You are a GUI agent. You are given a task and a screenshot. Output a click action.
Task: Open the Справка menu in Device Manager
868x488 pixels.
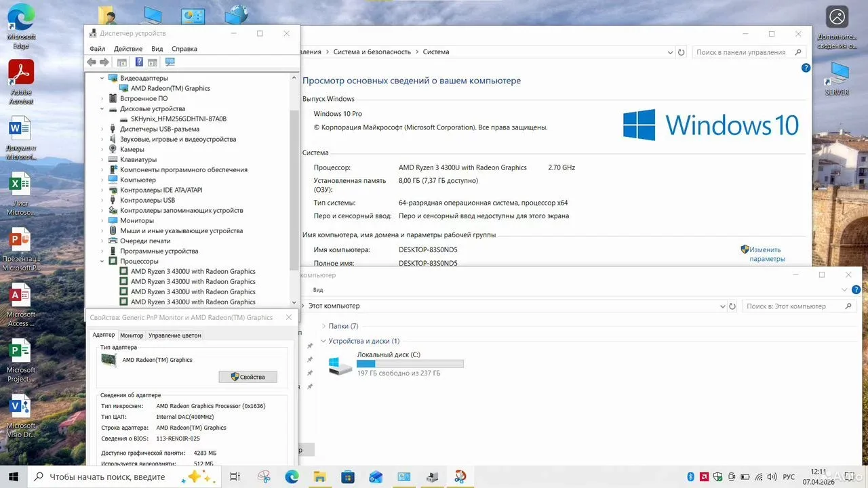pos(184,49)
